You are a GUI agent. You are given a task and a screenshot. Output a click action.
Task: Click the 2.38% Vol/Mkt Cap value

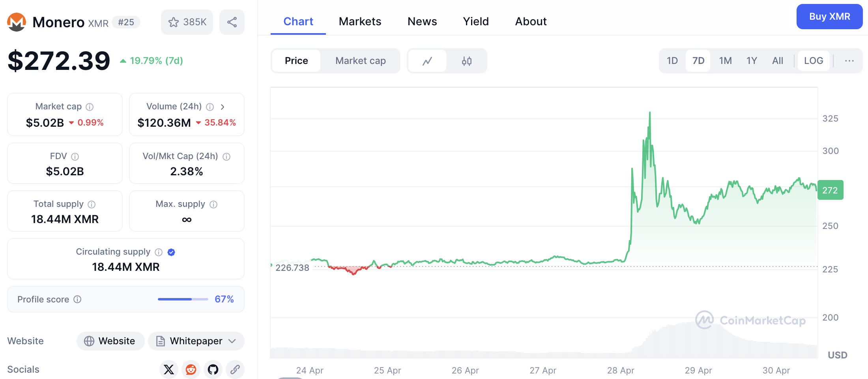click(187, 171)
